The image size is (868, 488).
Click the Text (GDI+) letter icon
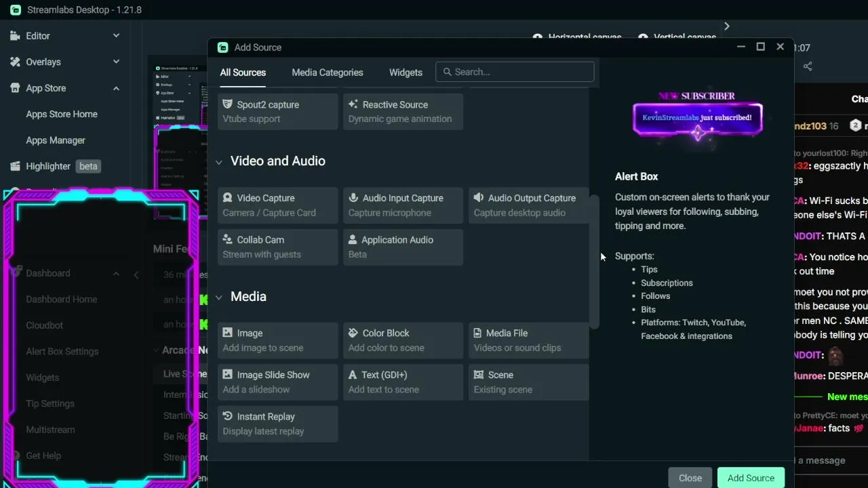353,374
